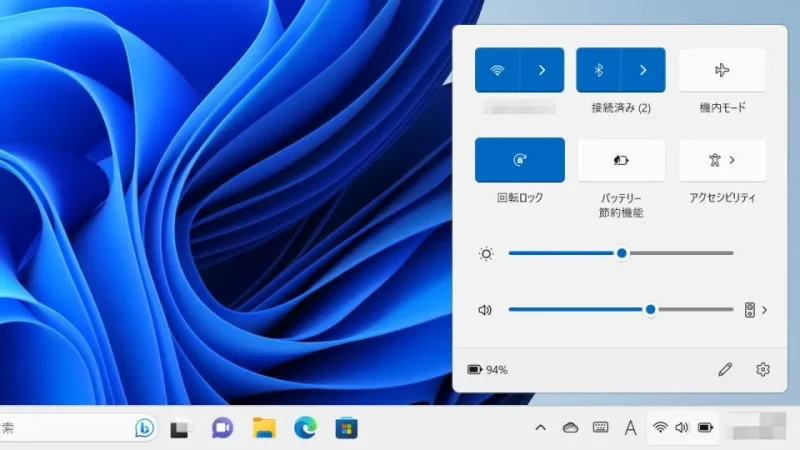Click the OneDrive cloud tray icon
Viewport: 800px width, 450px height.
tap(571, 428)
